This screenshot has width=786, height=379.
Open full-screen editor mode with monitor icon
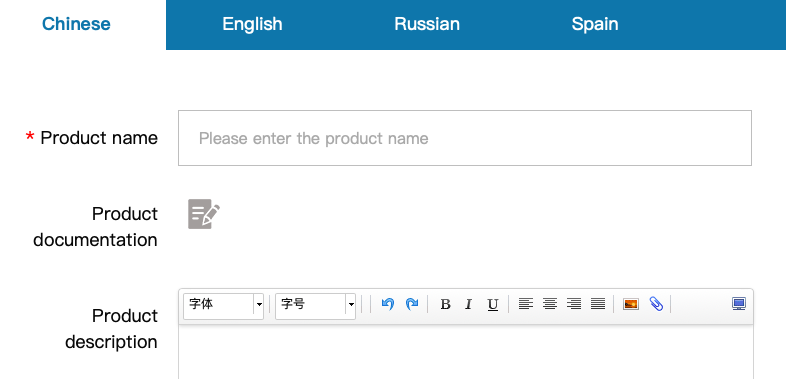point(739,304)
